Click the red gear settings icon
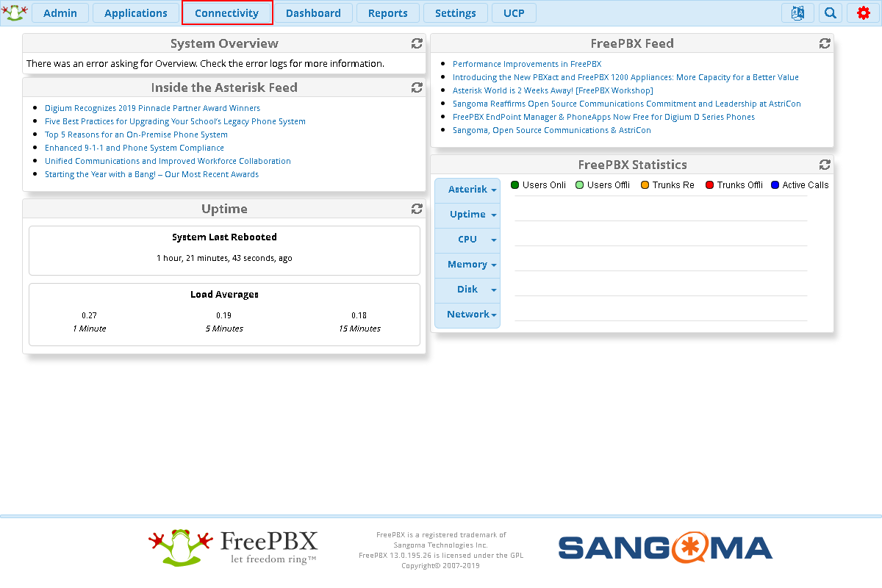Viewport: 882px width, 588px height. click(863, 13)
